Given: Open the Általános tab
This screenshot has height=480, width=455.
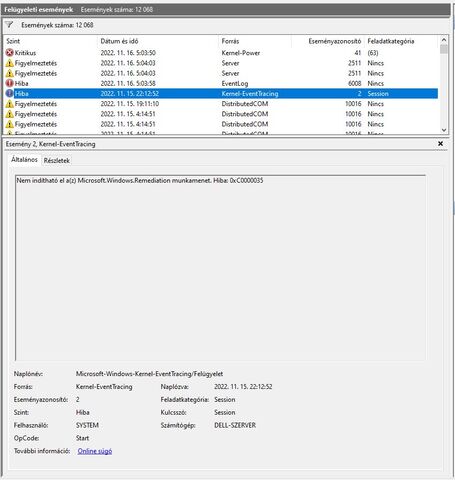Looking at the screenshot, I should (24, 160).
